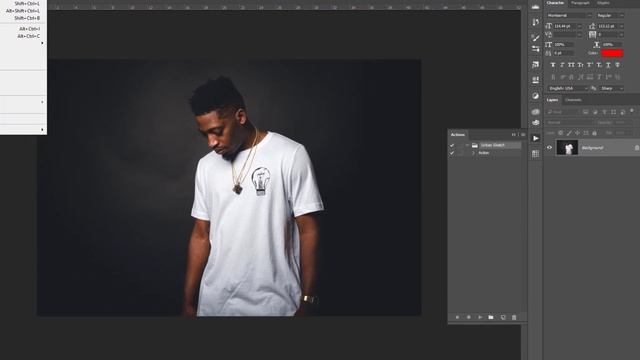
Task: Toggle the Action item checkmark
Action: 452,153
